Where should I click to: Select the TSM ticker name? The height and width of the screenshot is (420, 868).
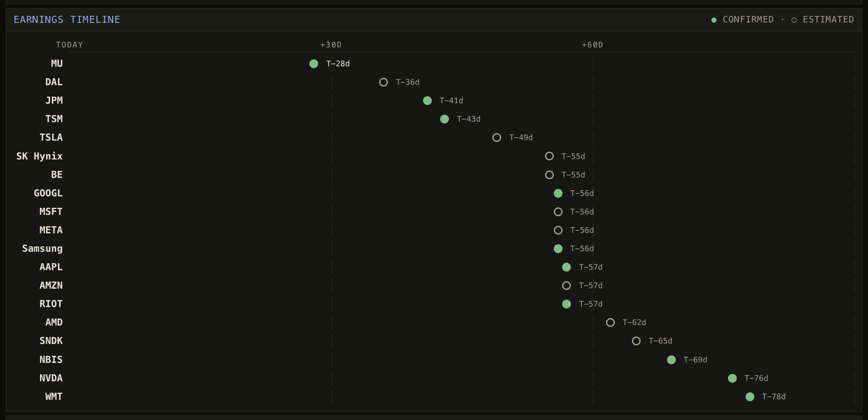pos(54,119)
